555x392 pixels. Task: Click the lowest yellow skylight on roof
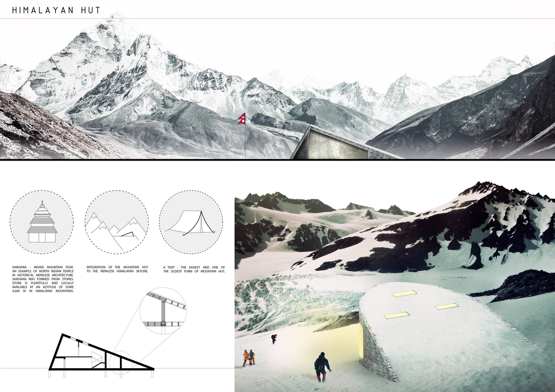[397, 315]
